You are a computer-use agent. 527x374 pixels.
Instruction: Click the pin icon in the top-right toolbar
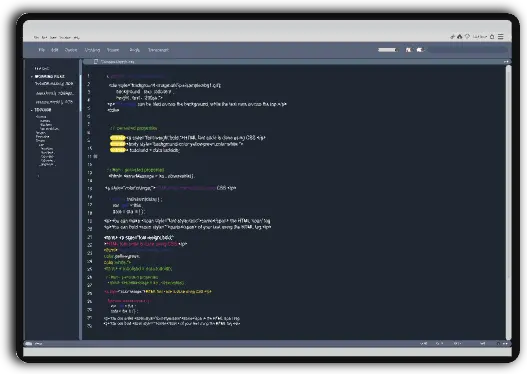(452, 37)
